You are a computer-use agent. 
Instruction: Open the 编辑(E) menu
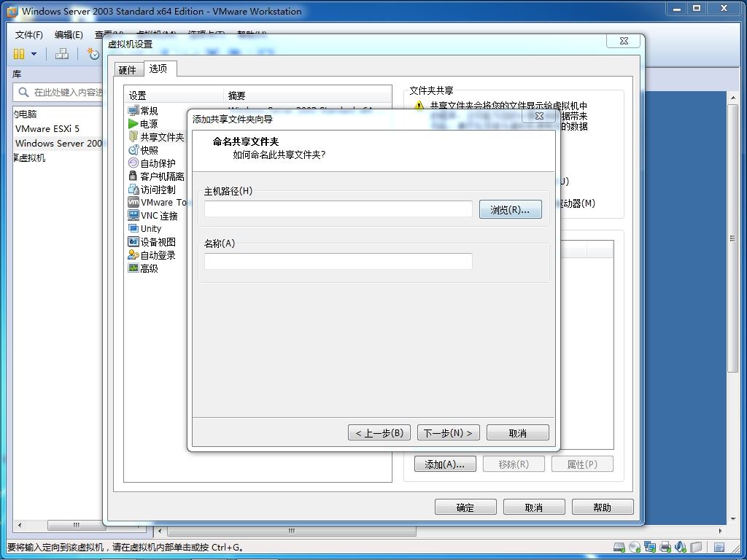pos(69,35)
